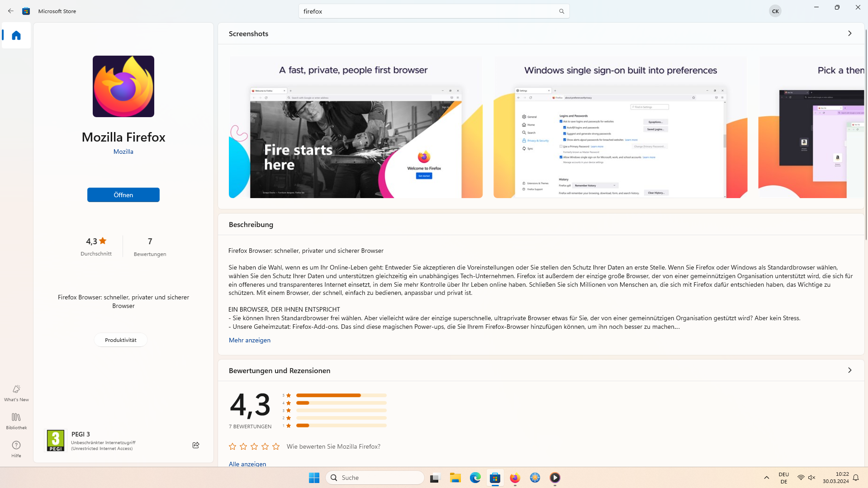Open Firefox from the taskbar
The height and width of the screenshot is (488, 868).
tap(515, 478)
